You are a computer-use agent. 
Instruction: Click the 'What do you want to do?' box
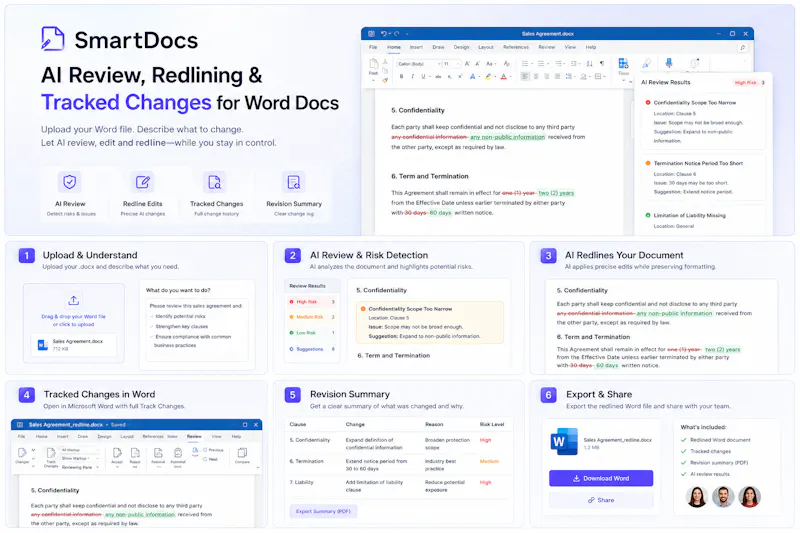[197, 325]
